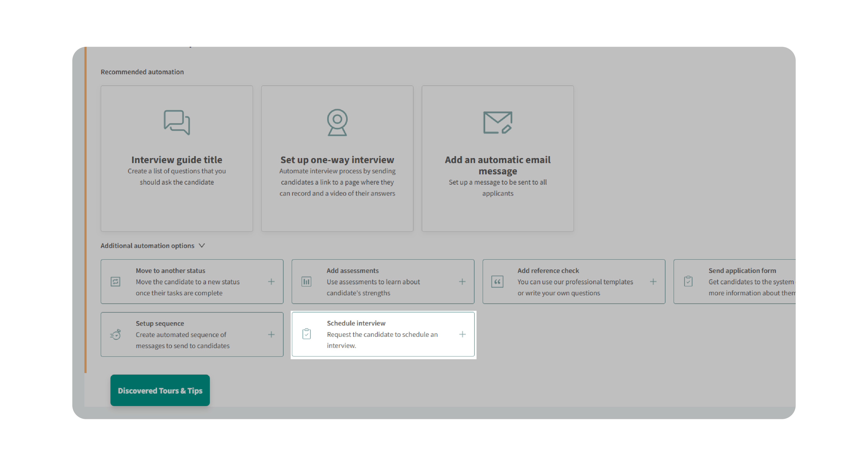Screen dimensions: 868x466
Task: Click the Schedule interview clipboard icon
Action: pyautogui.click(x=306, y=334)
